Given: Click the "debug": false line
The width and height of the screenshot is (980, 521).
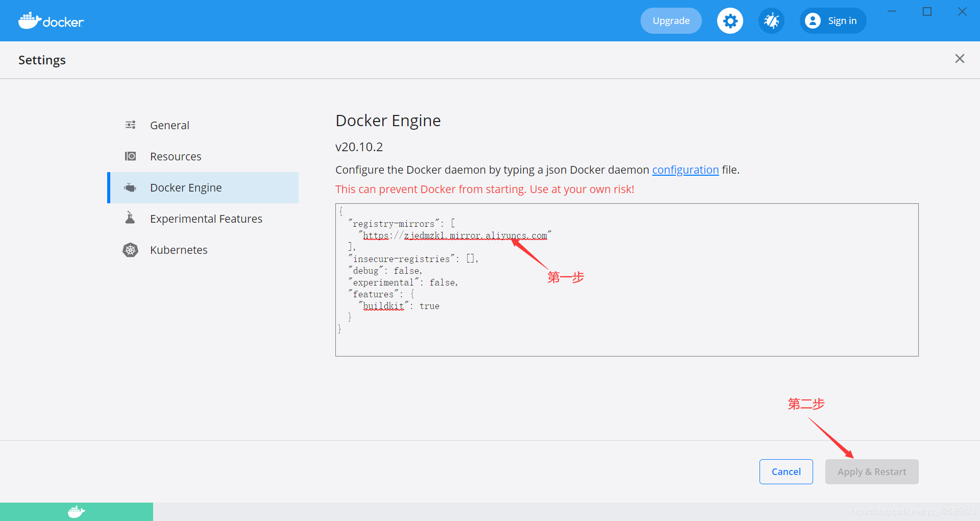Looking at the screenshot, I should coord(385,271).
